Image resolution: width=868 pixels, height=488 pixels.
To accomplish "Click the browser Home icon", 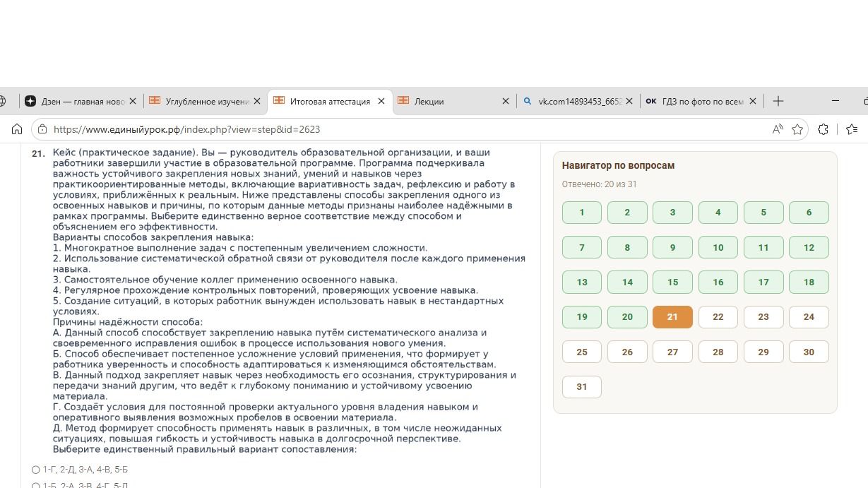I will point(17,129).
